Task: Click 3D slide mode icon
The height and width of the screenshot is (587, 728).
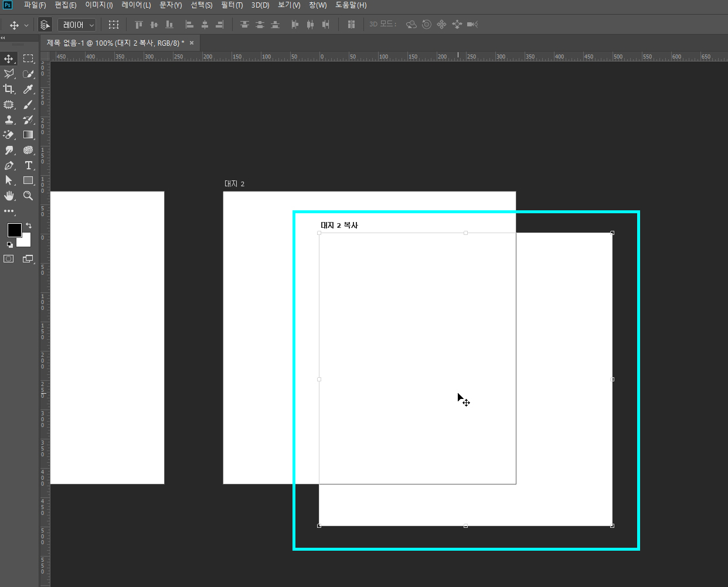Action: 457,25
